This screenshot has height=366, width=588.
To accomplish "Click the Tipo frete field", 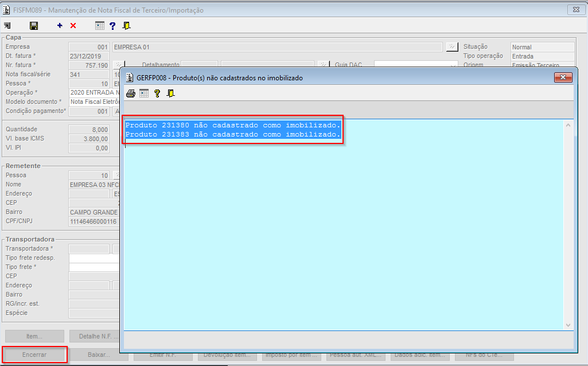I will coord(94,267).
